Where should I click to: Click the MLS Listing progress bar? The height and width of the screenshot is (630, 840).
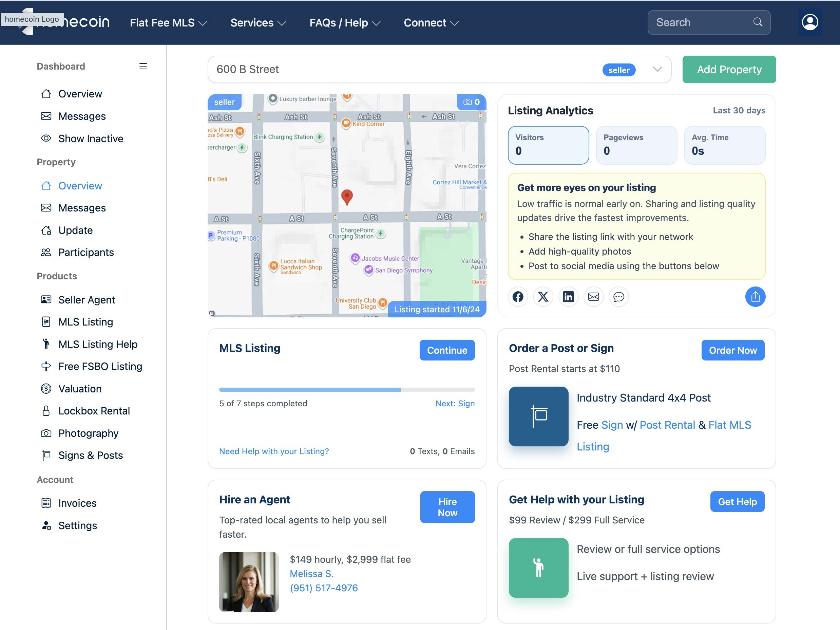click(x=347, y=389)
